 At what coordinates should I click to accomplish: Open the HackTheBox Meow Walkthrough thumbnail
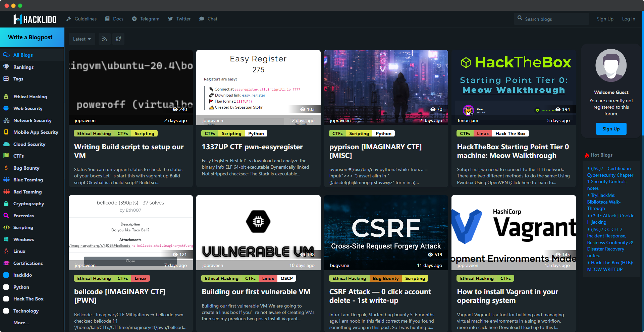coord(514,88)
